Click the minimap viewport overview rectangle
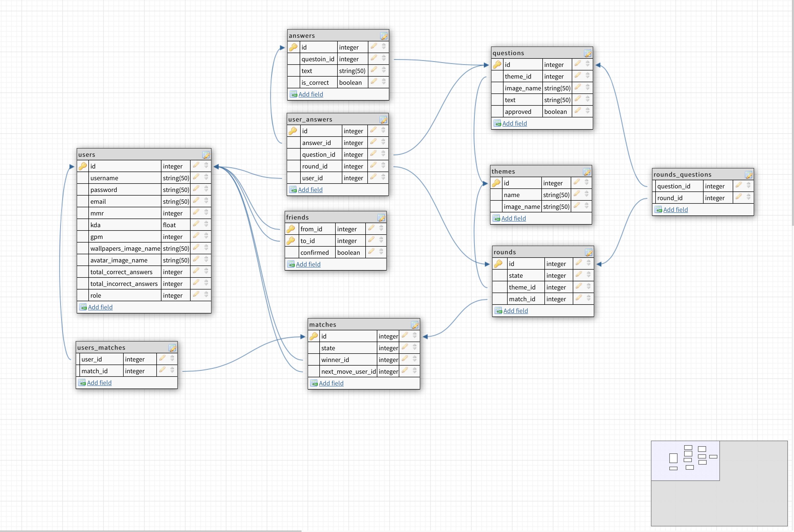 tap(685, 461)
